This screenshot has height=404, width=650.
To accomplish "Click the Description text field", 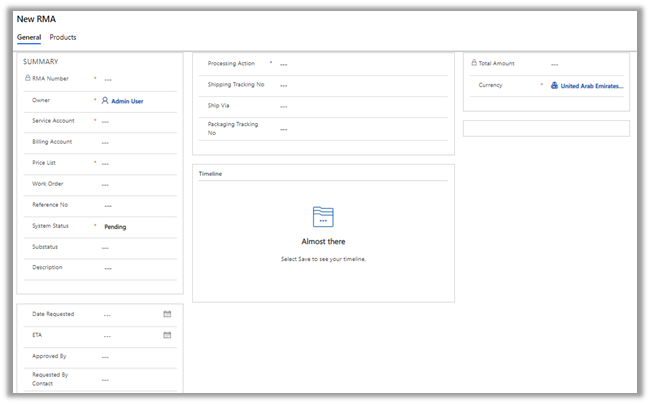I will point(135,268).
